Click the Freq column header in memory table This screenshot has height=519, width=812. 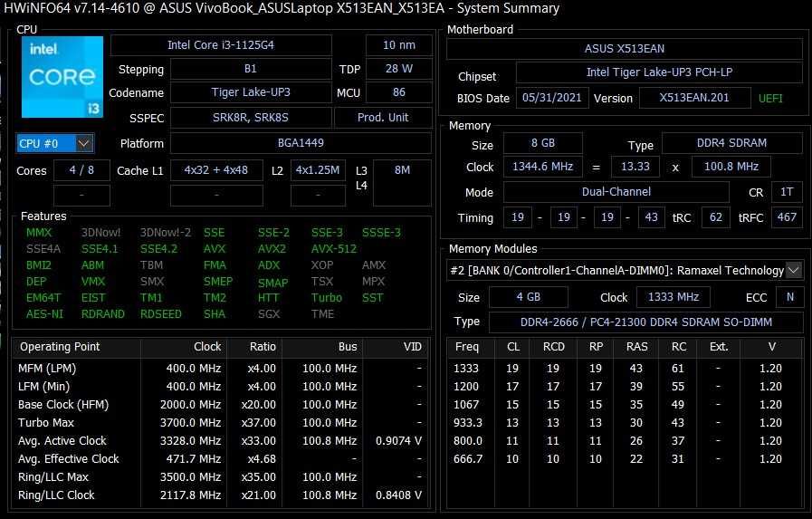(471, 347)
